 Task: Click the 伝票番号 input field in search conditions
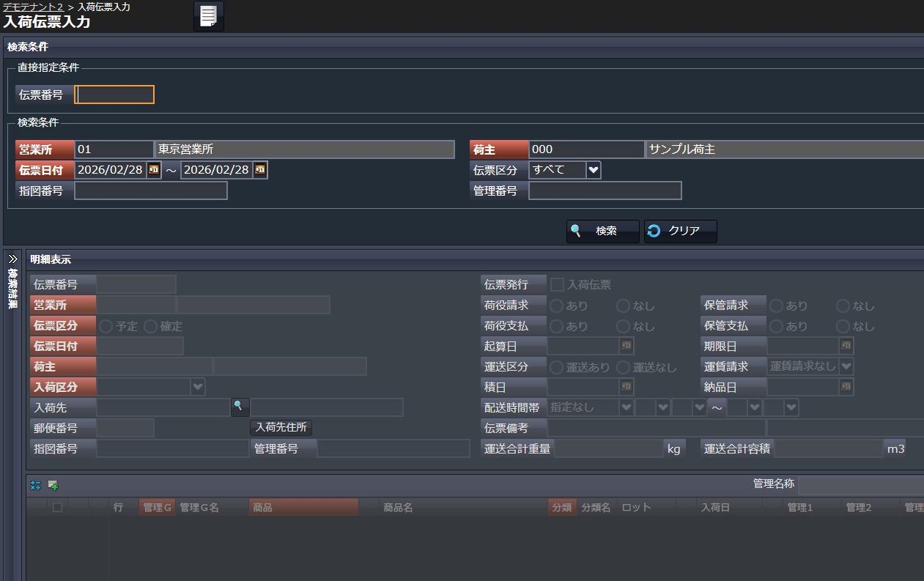tap(115, 95)
